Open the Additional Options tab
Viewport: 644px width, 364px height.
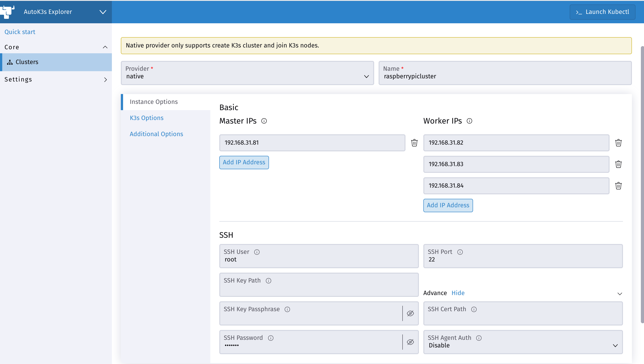pos(156,134)
